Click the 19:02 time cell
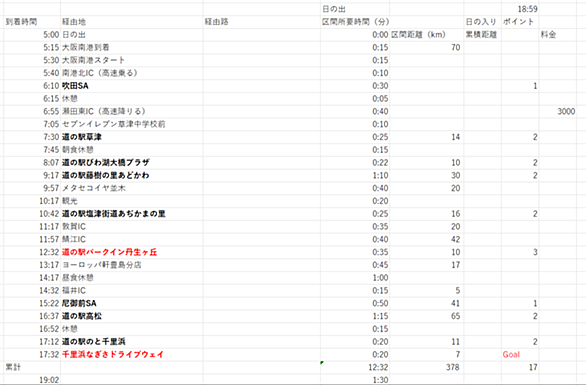Image resolution: width=586 pixels, height=385 pixels. 32,379
